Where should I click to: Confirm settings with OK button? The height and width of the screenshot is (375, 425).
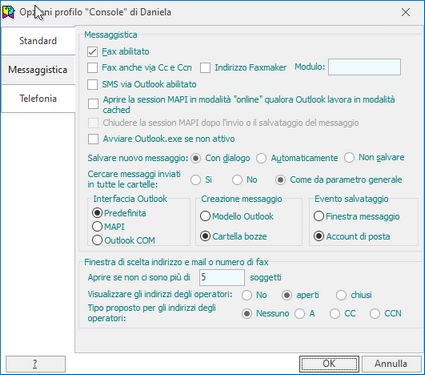pyautogui.click(x=329, y=364)
